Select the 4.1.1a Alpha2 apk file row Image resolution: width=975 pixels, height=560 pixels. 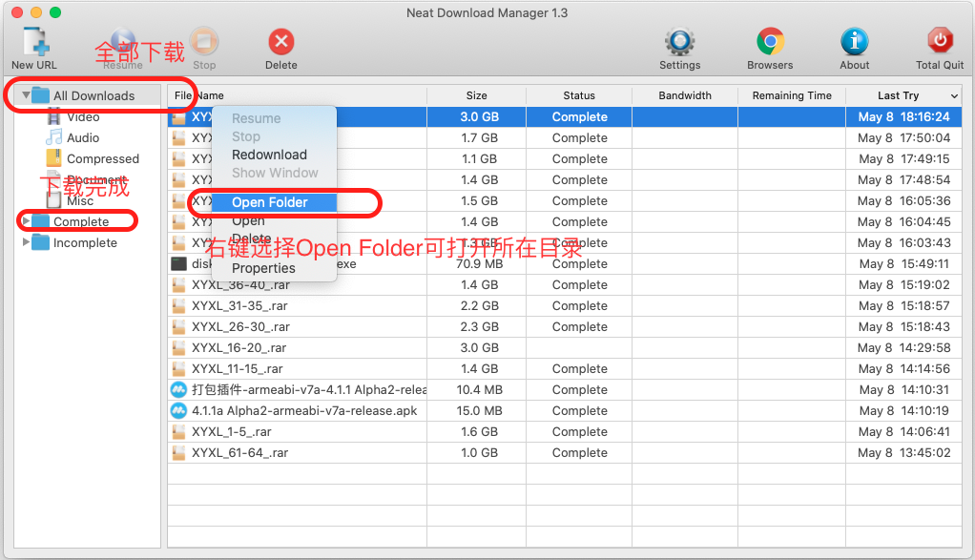tap(303, 411)
